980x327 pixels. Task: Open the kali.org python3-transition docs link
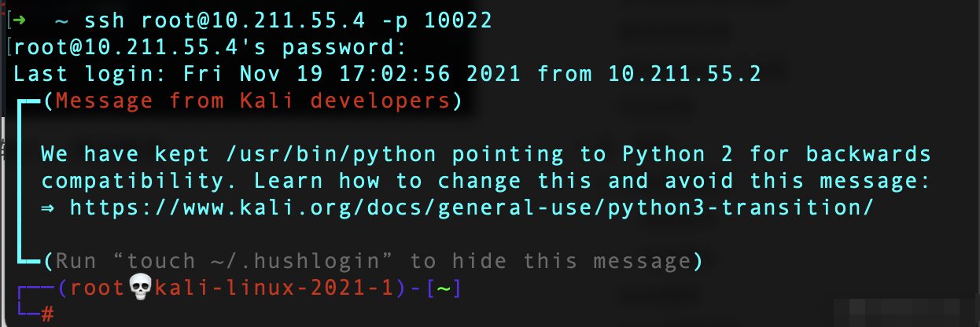point(471,208)
